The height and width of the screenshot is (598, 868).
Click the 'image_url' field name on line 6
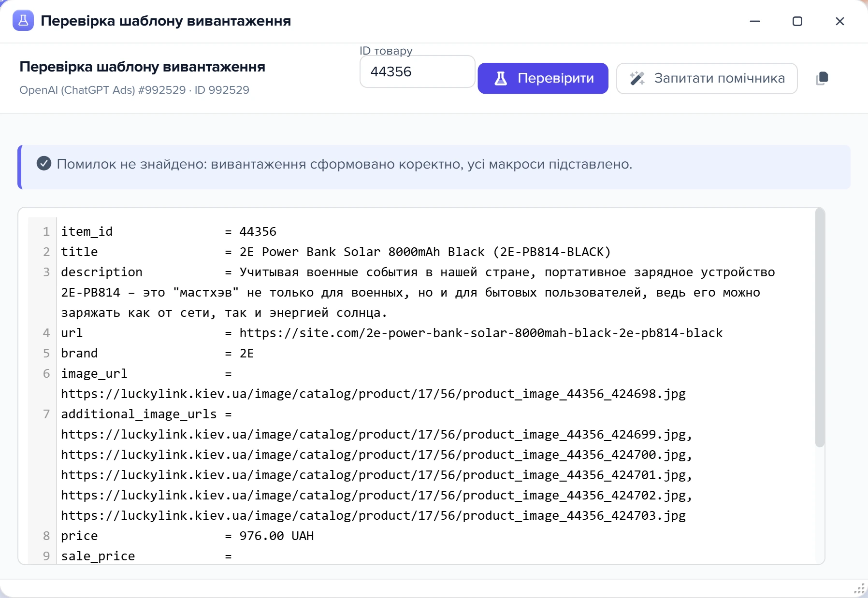[x=94, y=373]
